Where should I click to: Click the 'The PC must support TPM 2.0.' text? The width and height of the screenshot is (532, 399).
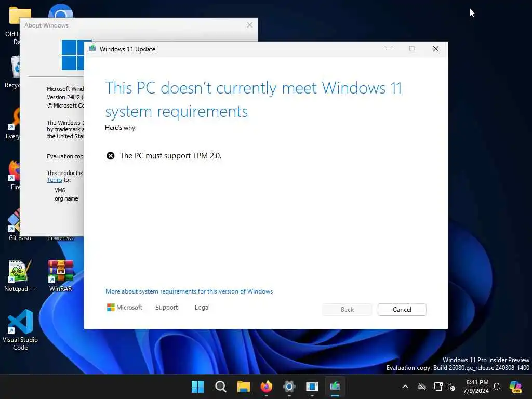click(170, 156)
